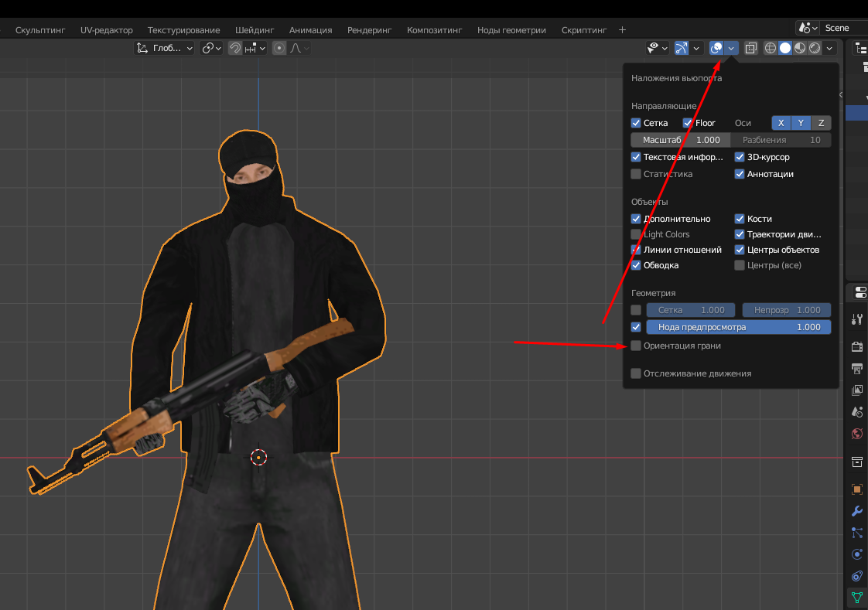Image resolution: width=868 pixels, height=610 pixels.
Task: Toggle the Y axis button
Action: coord(801,123)
